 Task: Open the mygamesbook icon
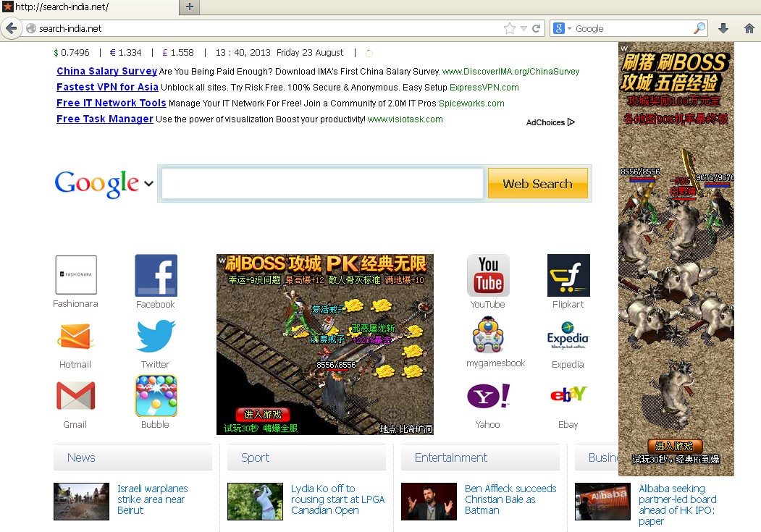[488, 334]
